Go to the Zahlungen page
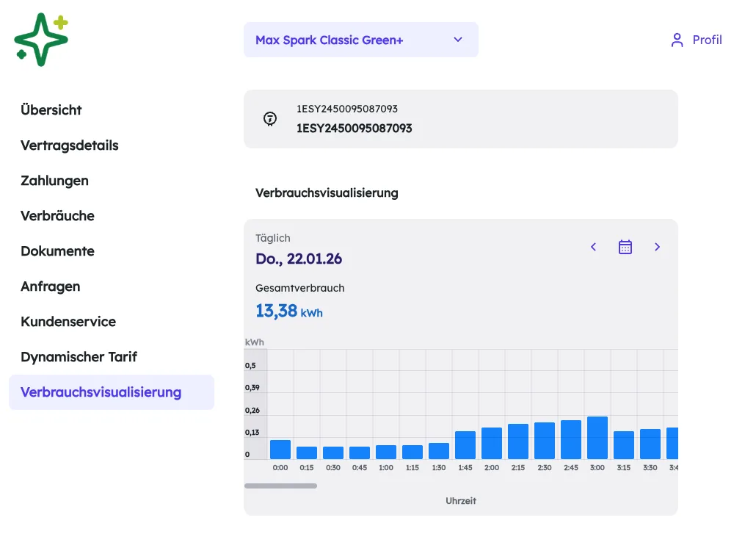 [54, 181]
